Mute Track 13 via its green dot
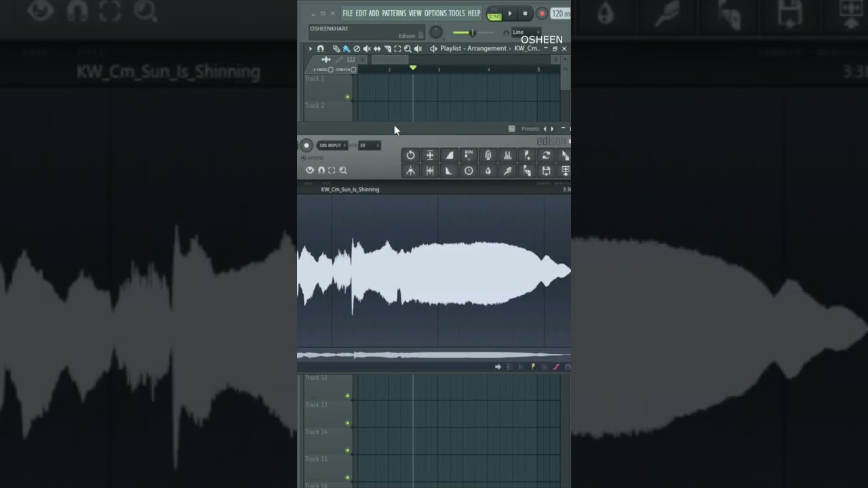 [348, 423]
